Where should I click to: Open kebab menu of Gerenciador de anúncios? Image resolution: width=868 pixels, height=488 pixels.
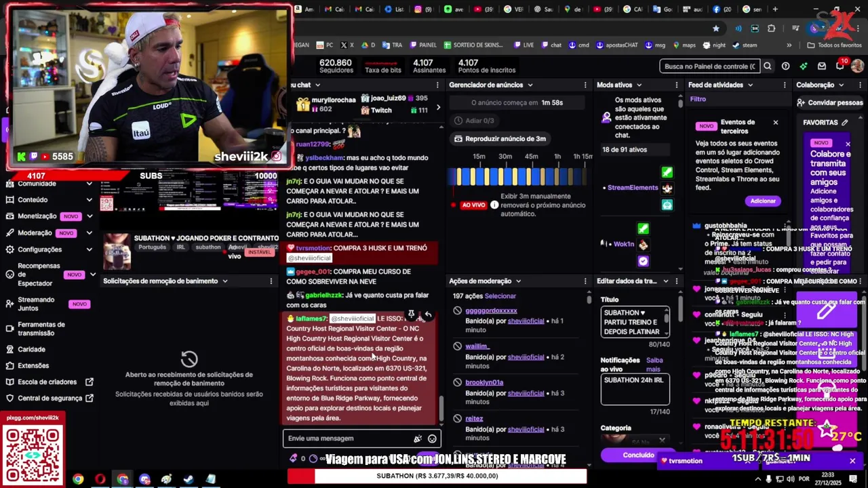pos(585,85)
